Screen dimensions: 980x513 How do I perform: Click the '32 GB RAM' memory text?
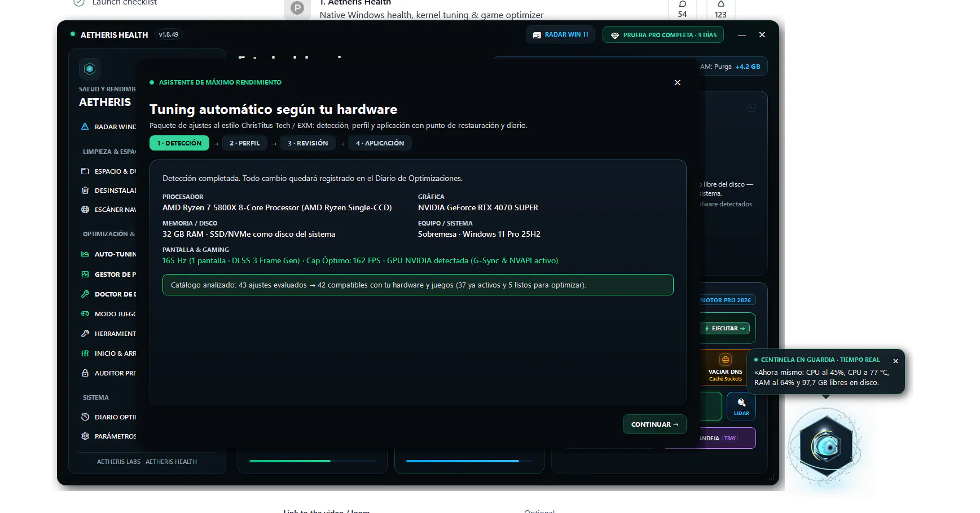tap(249, 234)
